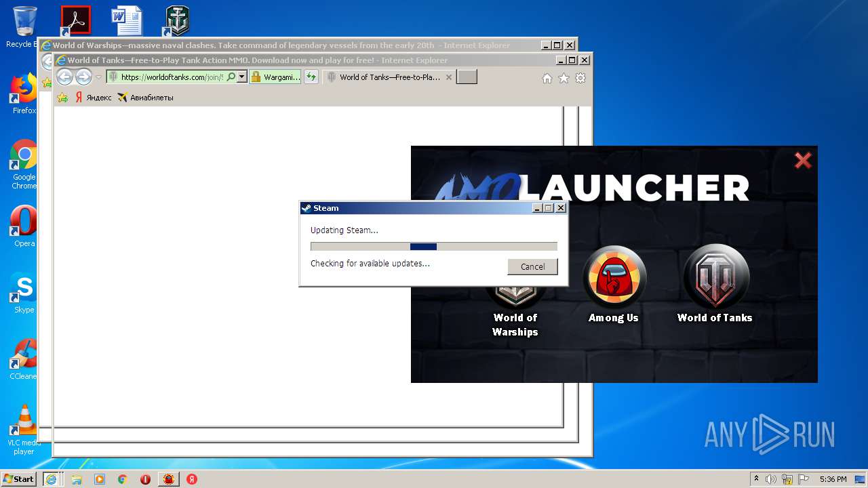
Task: Open network status tray icon
Action: [x=787, y=479]
